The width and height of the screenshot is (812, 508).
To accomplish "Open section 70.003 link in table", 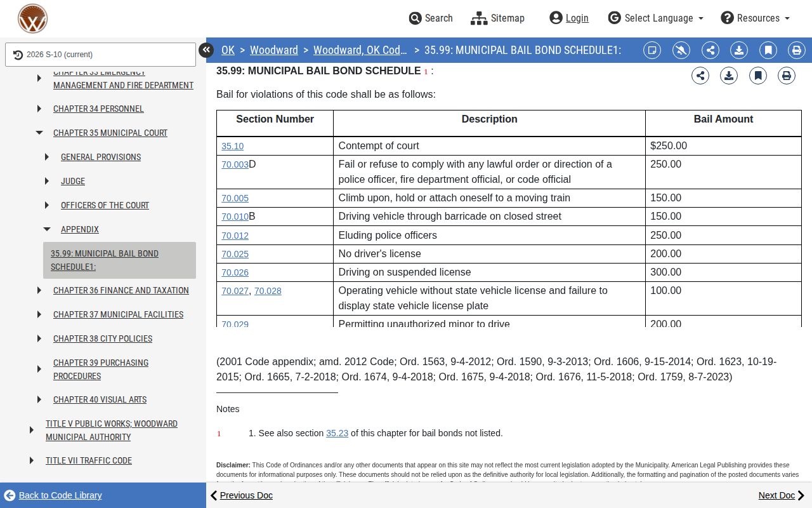I will click(235, 164).
